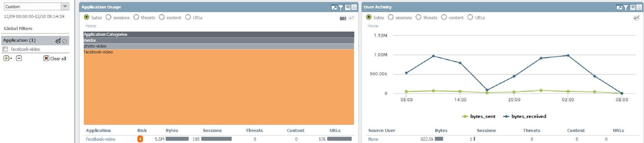Viewport: 644px width, 143px height.
Task: Select threats radio in User Activity
Action: click(419, 17)
